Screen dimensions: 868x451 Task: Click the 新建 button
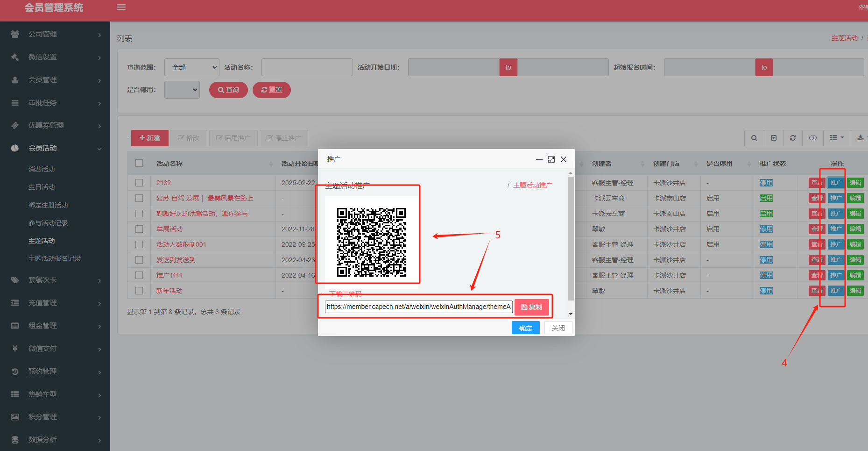pos(150,138)
